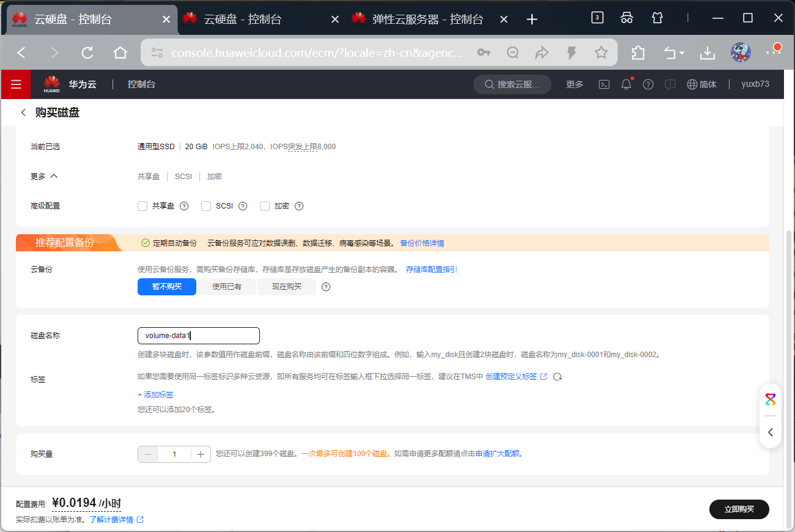Click the globe language icon
This screenshot has height=532, width=795.
[x=692, y=84]
